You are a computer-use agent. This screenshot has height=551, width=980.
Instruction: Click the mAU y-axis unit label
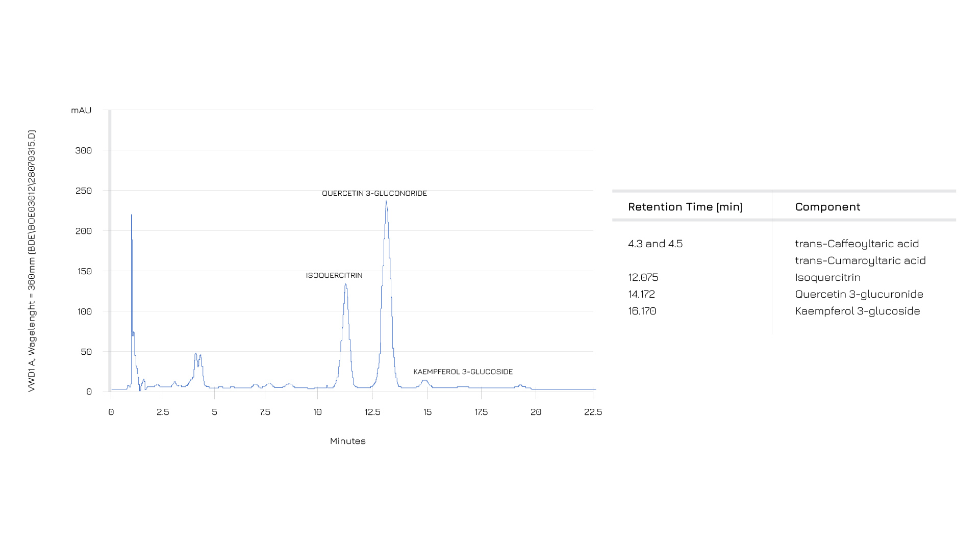click(x=81, y=111)
